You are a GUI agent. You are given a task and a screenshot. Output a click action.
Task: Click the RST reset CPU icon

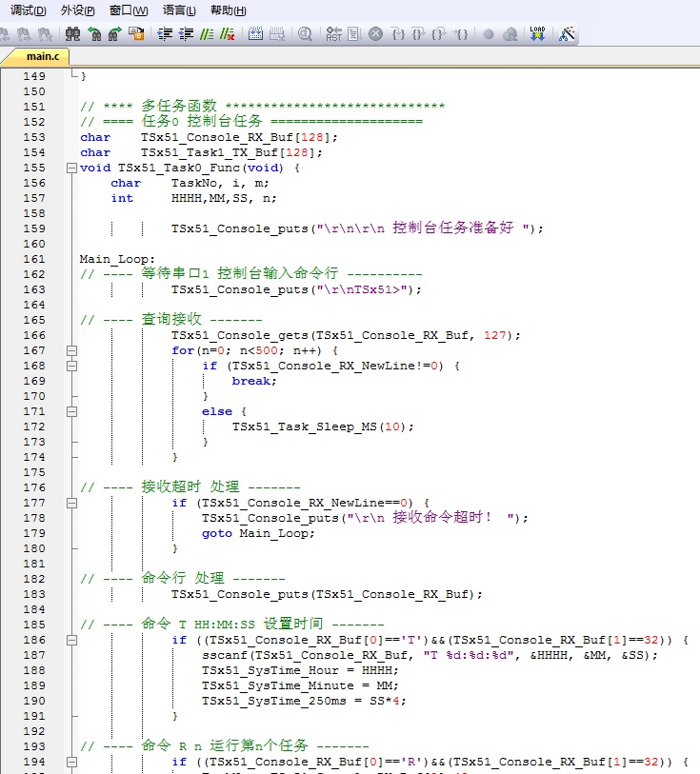[333, 34]
